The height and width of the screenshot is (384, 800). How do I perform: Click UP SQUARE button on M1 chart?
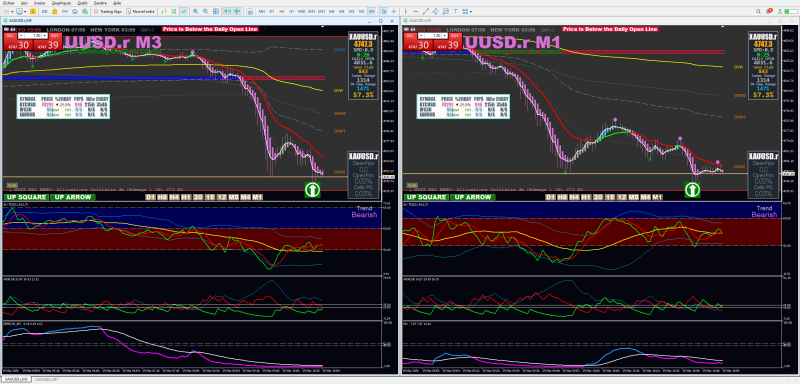click(426, 197)
